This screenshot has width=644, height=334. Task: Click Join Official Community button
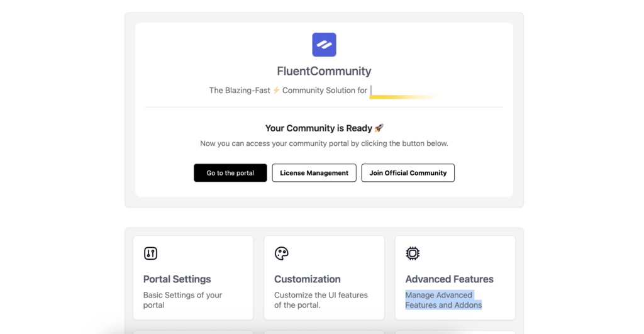click(x=408, y=173)
